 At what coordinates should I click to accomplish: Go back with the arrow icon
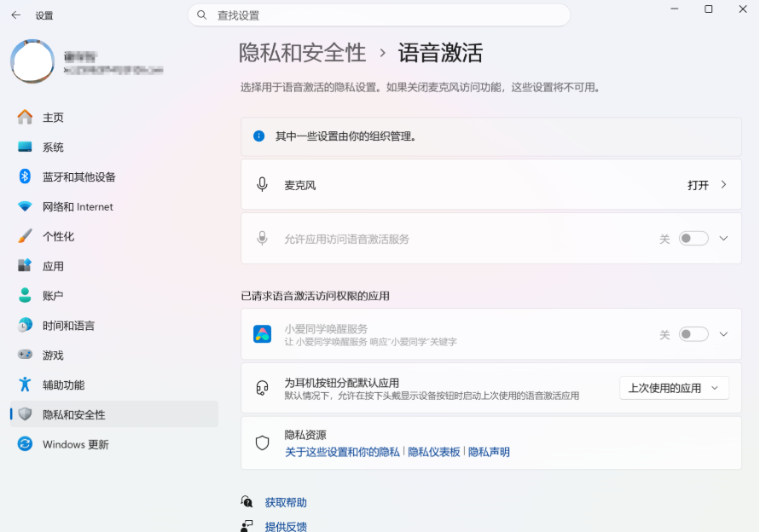pos(16,15)
